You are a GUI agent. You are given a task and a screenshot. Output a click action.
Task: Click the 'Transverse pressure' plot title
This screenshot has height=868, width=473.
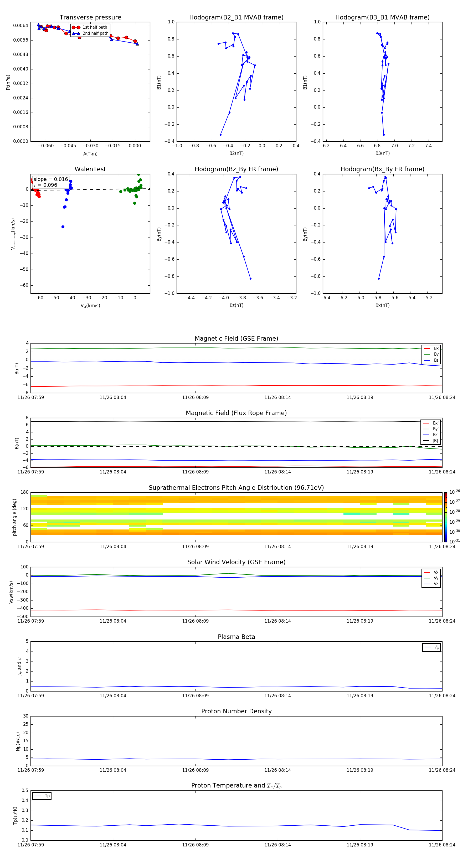(90, 17)
